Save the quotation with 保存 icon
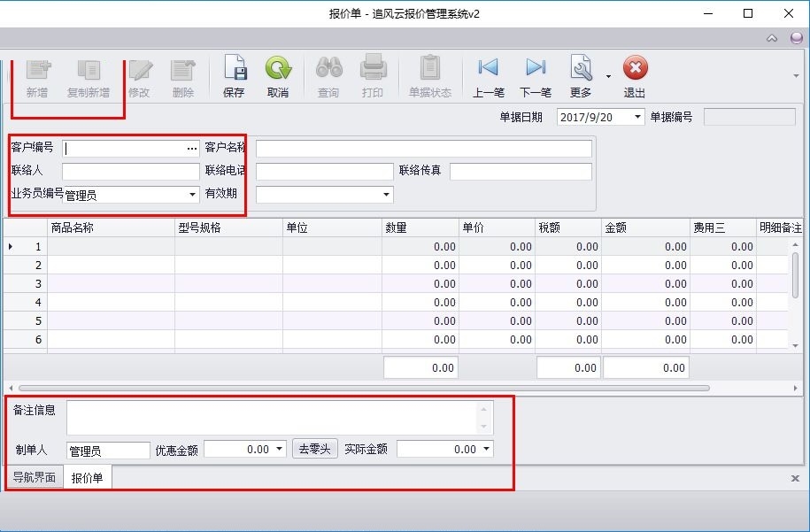Viewport: 810px width, 532px height. 234,68
